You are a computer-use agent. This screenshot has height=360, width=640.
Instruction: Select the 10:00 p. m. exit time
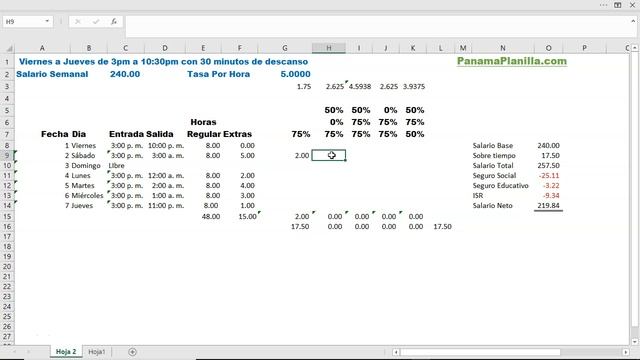pyautogui.click(x=166, y=146)
